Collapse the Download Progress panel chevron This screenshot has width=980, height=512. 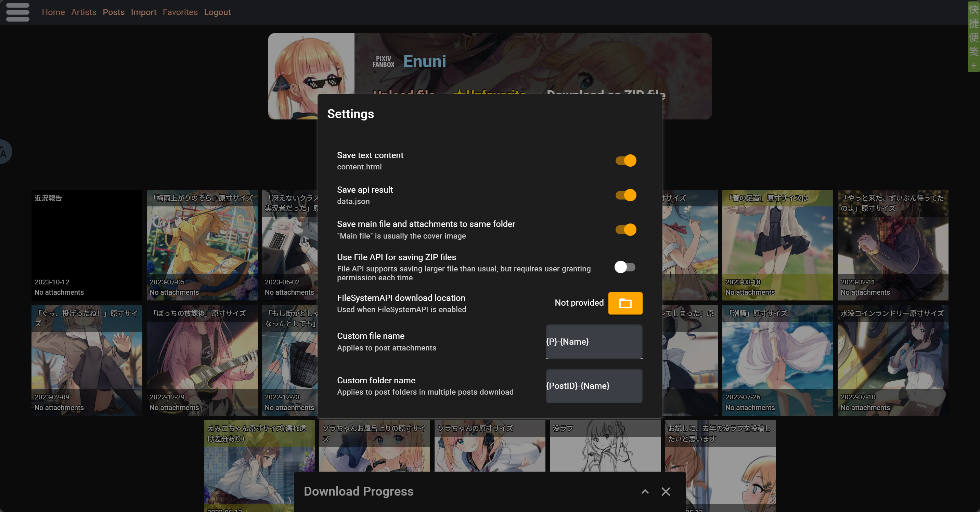tap(645, 491)
